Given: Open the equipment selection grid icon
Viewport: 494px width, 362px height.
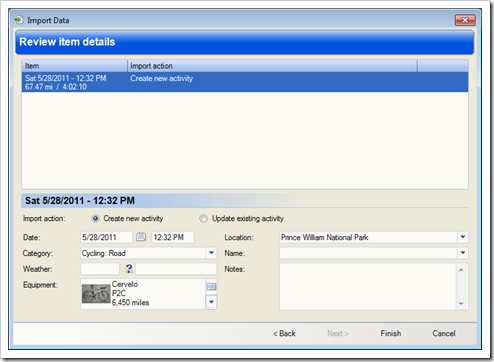Looking at the screenshot, I should tap(211, 286).
